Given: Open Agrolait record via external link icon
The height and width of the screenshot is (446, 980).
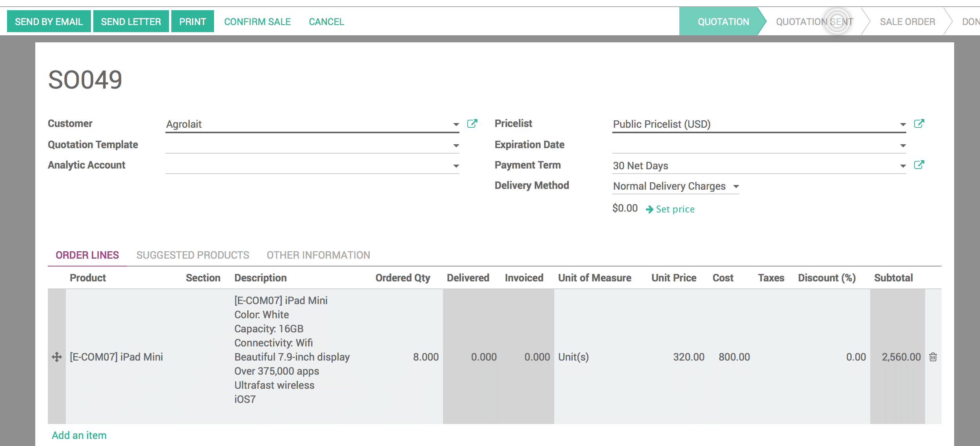Looking at the screenshot, I should [x=472, y=123].
